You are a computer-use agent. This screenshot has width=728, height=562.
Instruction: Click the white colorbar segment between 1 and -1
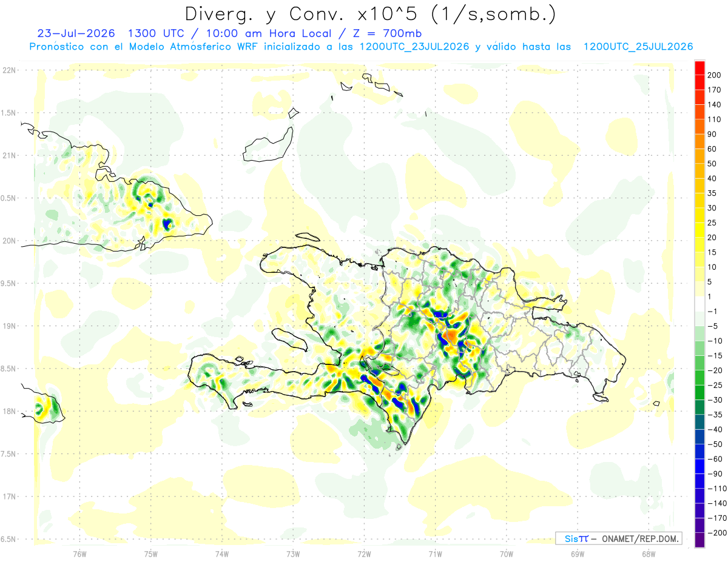click(699, 304)
